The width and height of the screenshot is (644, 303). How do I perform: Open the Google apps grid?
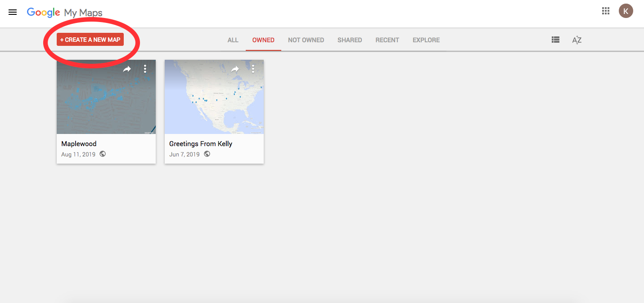click(x=605, y=10)
